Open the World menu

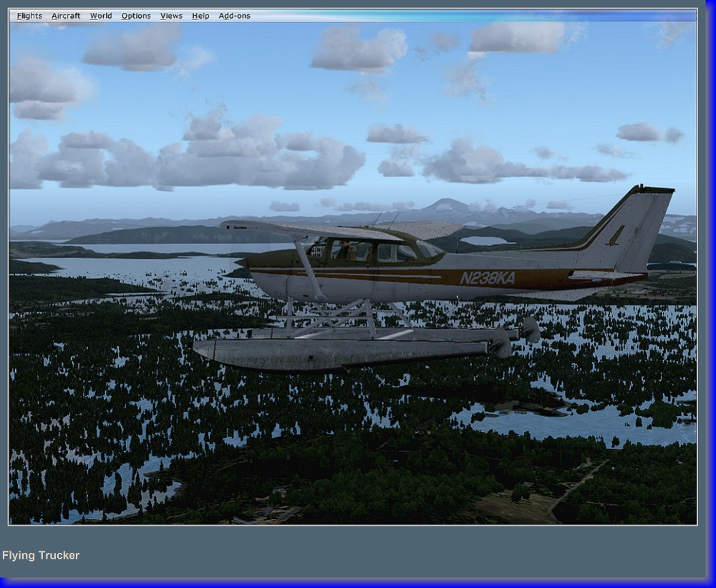tap(101, 16)
